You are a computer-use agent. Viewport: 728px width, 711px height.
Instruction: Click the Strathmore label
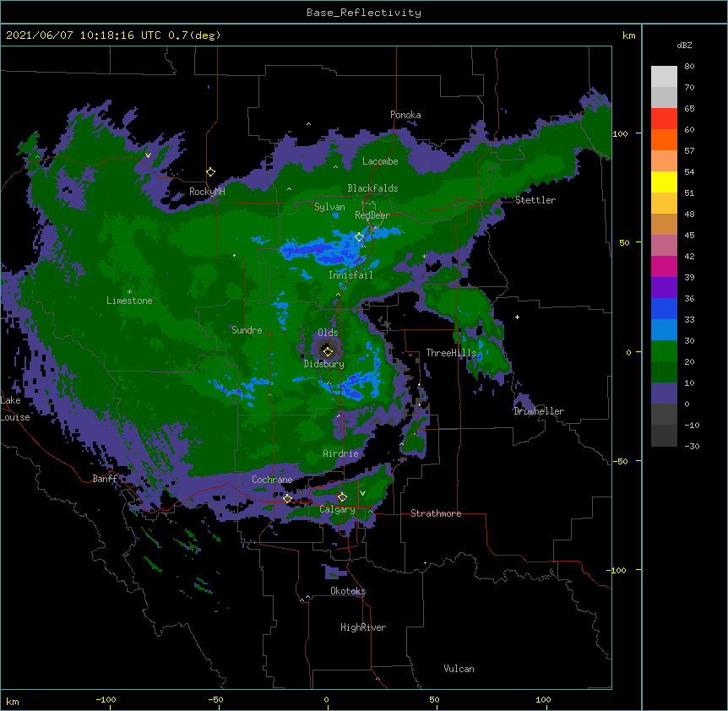(436, 513)
